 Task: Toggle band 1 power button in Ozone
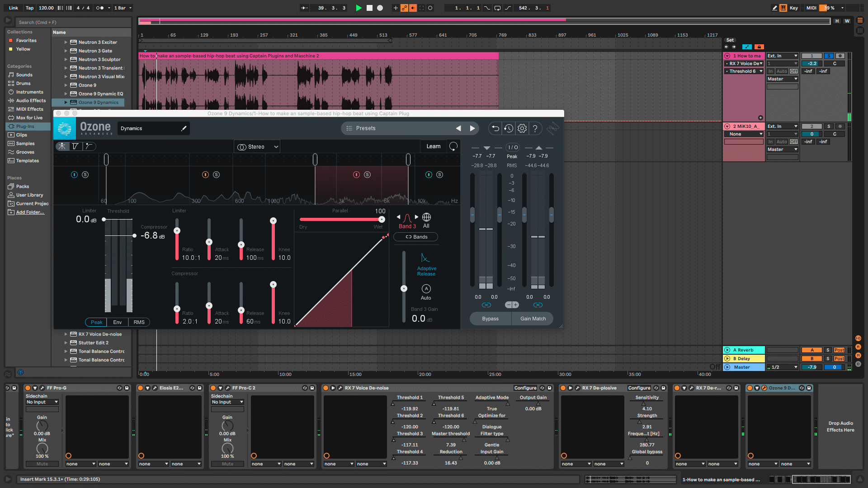tap(74, 174)
